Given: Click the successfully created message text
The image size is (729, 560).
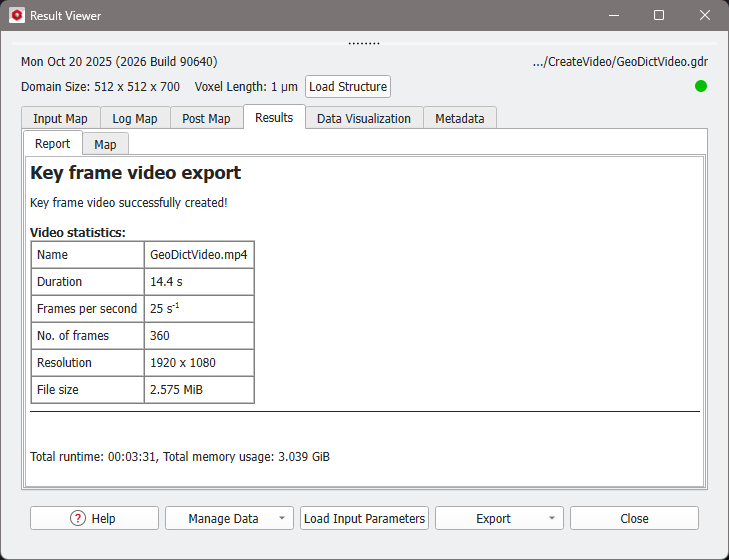Looking at the screenshot, I should pyautogui.click(x=129, y=203).
